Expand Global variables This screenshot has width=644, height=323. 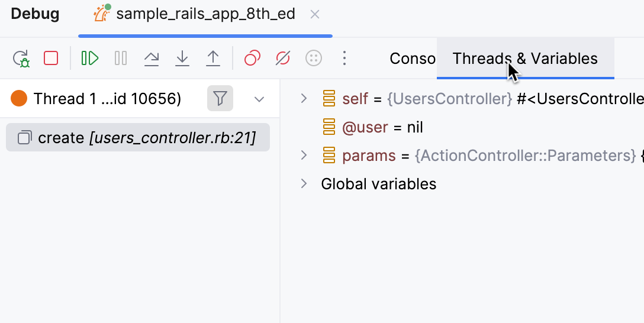pyautogui.click(x=304, y=183)
